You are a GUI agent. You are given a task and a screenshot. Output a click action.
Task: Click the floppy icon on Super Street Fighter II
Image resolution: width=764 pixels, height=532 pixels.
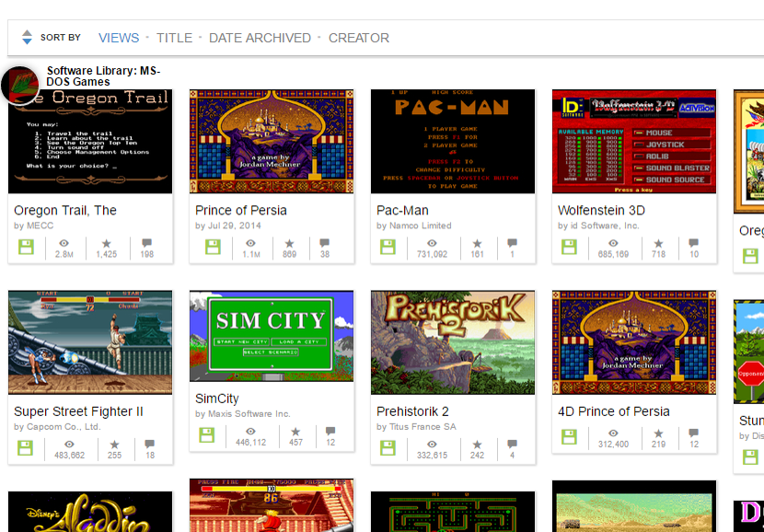26,448
